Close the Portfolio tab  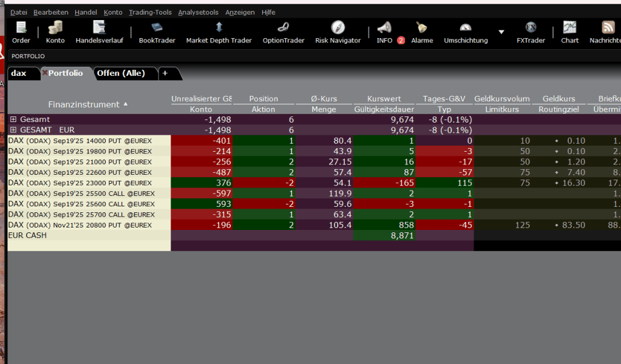pos(44,73)
